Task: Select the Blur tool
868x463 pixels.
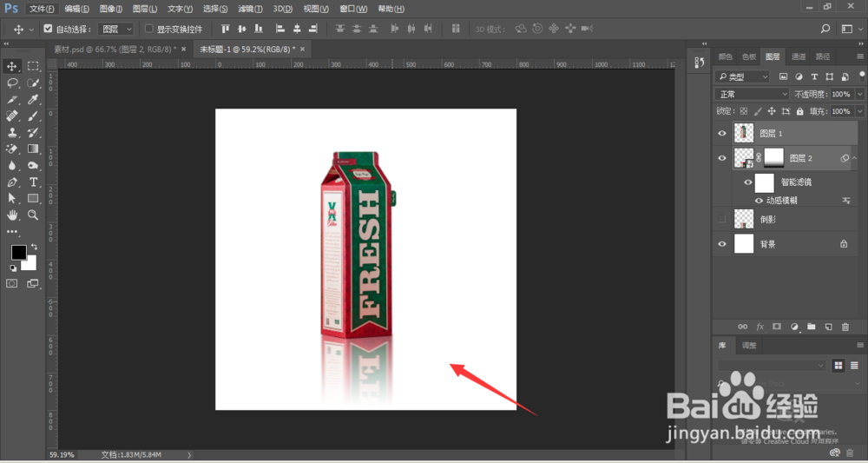Action: pos(11,166)
